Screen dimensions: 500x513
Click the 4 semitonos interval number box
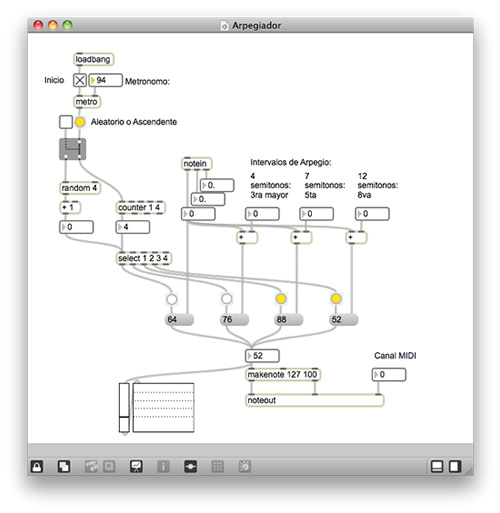tap(262, 214)
